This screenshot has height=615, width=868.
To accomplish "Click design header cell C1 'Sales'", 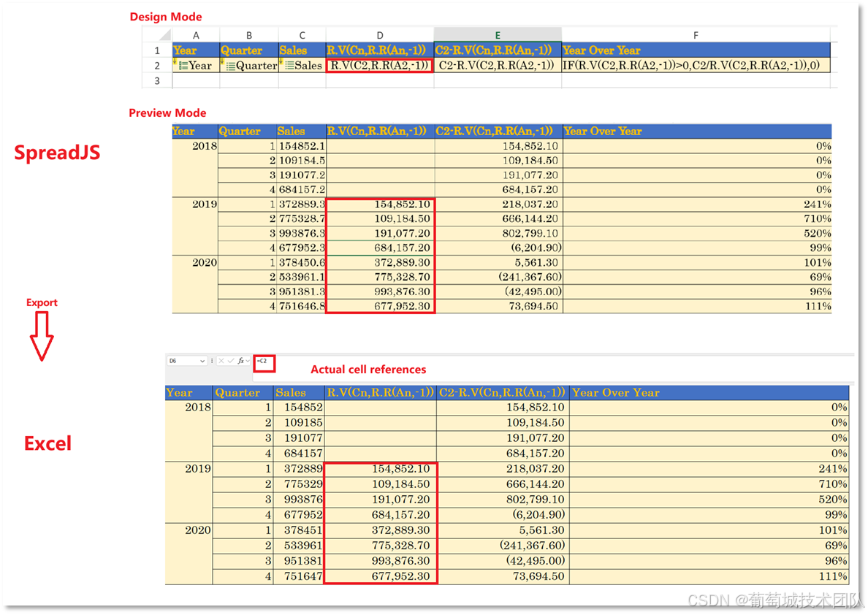I will 302,50.
